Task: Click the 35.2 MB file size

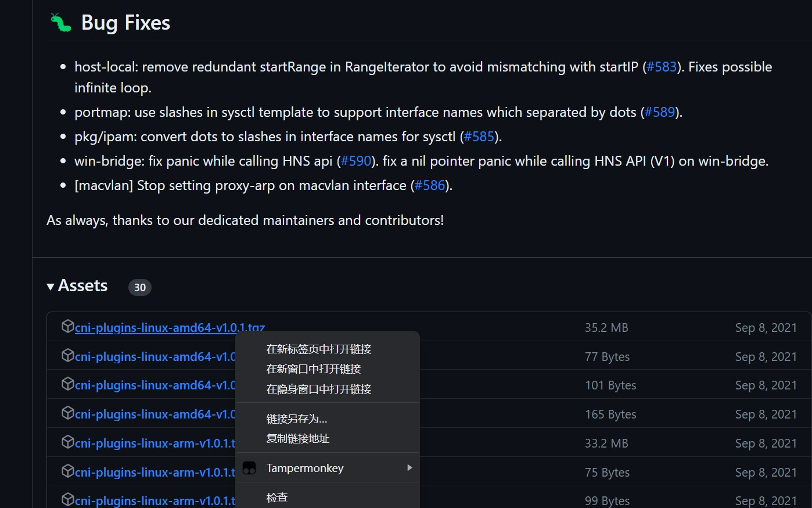Action: click(606, 328)
